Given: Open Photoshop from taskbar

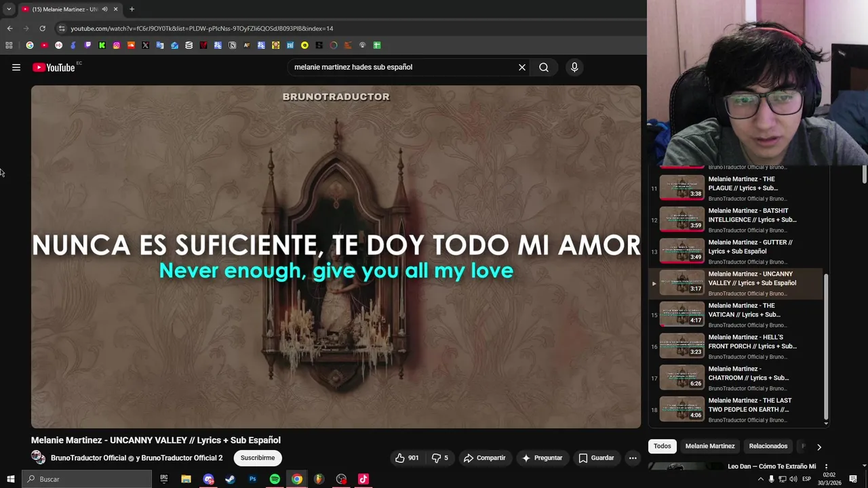Looking at the screenshot, I should pyautogui.click(x=252, y=479).
